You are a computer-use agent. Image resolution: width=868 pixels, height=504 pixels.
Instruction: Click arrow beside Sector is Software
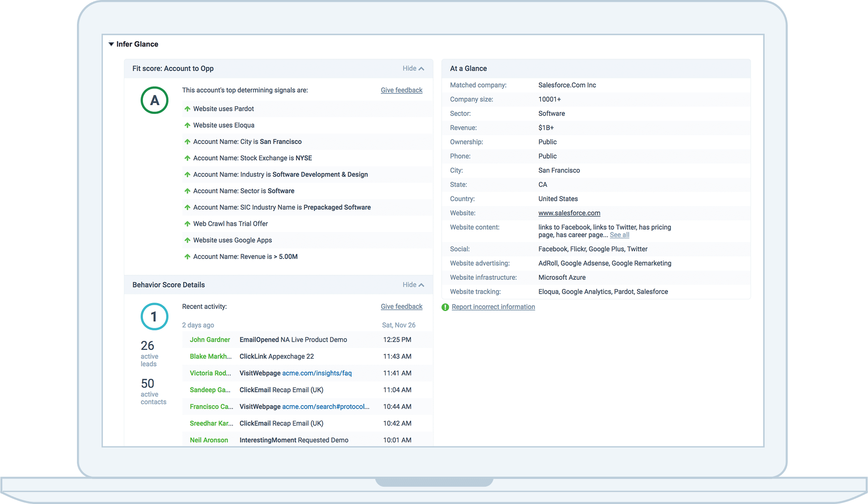point(187,191)
